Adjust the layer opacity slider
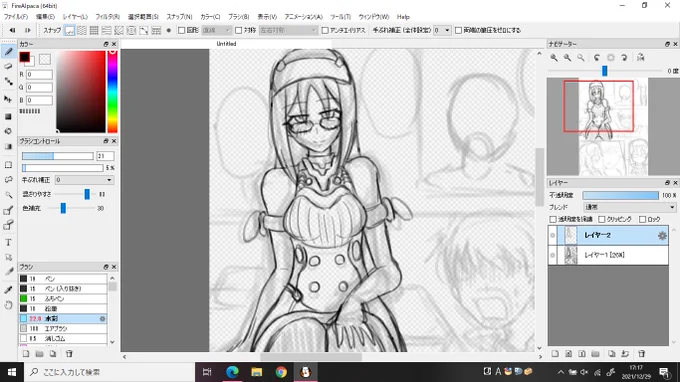Screen dimensions: 680x382 (620, 196)
